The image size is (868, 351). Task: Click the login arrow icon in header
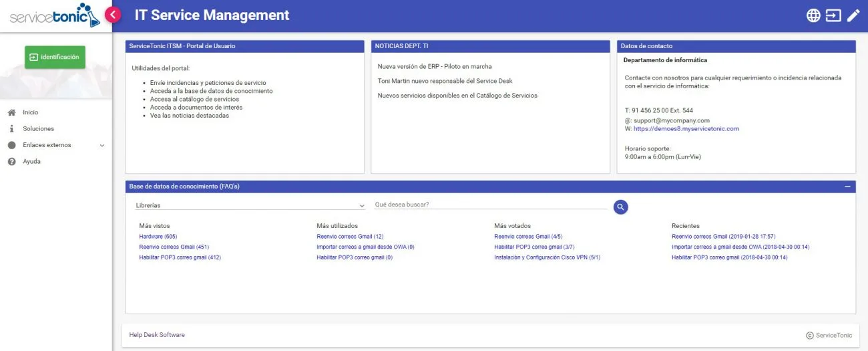pyautogui.click(x=833, y=15)
